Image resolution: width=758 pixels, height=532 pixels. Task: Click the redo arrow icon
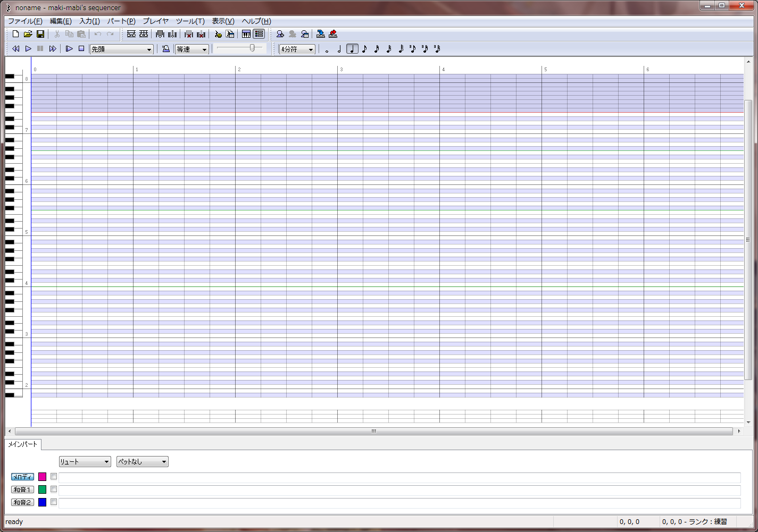pyautogui.click(x=110, y=34)
